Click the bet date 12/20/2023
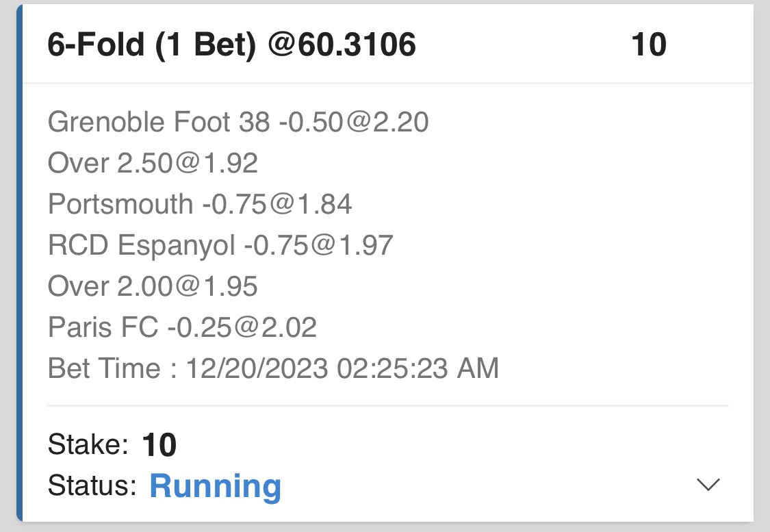Image resolution: width=770 pixels, height=532 pixels. pos(257,368)
